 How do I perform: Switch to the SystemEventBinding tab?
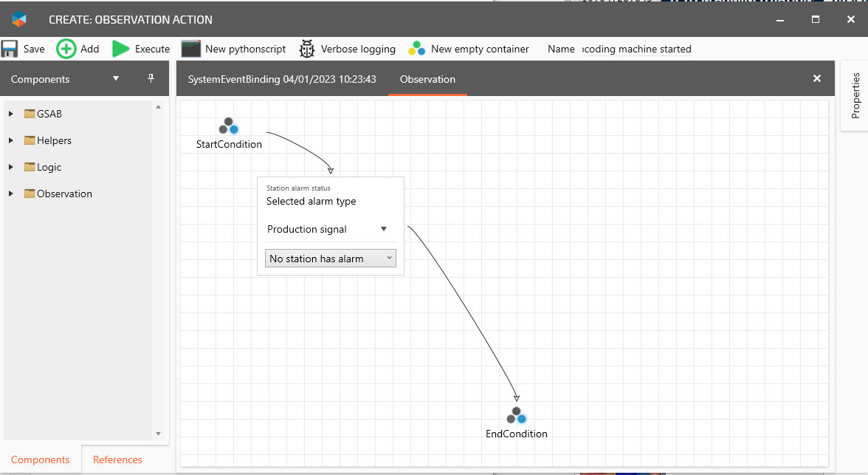[282, 79]
